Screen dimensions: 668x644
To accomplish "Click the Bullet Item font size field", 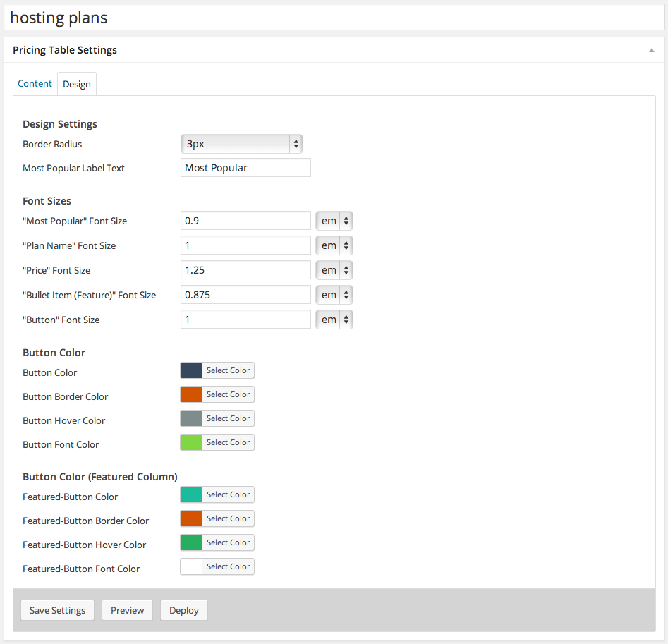I will coord(245,295).
